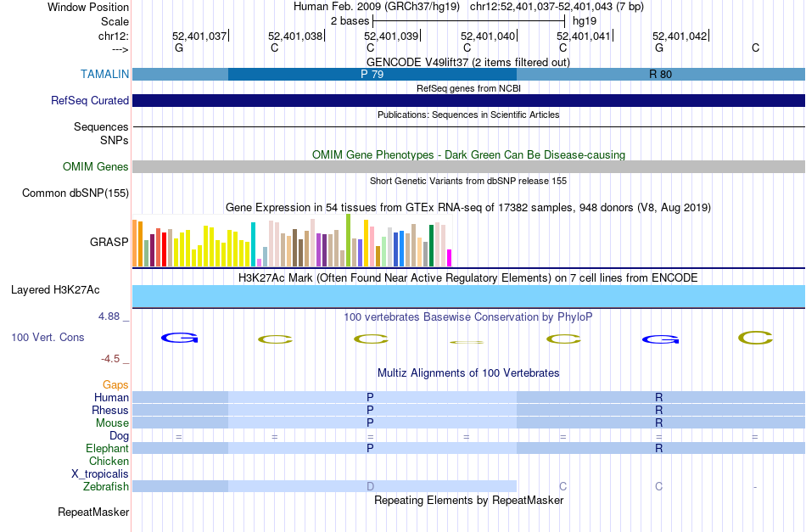This screenshot has width=806, height=532.
Task: Click the TAMALIN gene track label
Action: coord(104,74)
